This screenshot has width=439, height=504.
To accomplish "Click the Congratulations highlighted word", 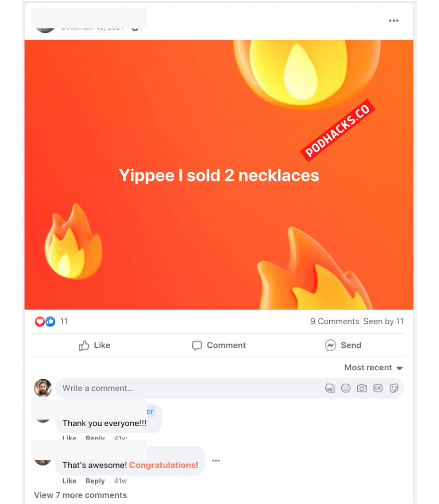I will coord(162,465).
